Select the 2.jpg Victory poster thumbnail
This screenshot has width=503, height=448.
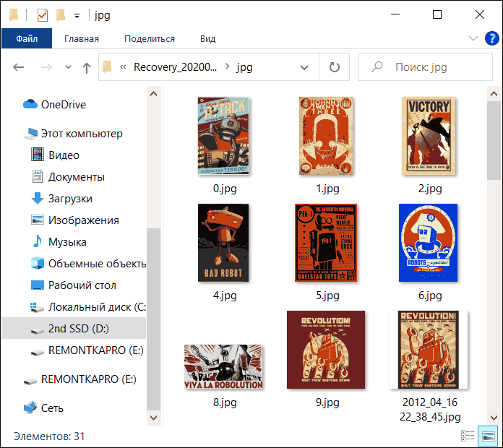[429, 136]
